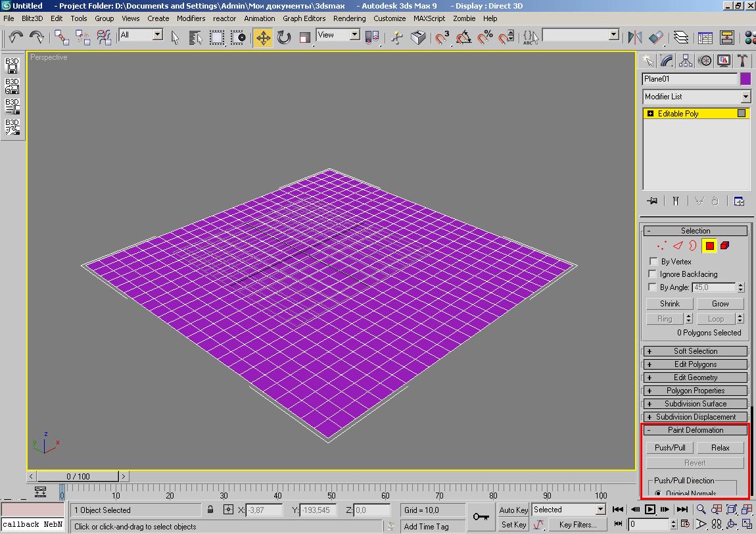Click the Pin Stack icon
This screenshot has width=756, height=534.
(x=651, y=201)
